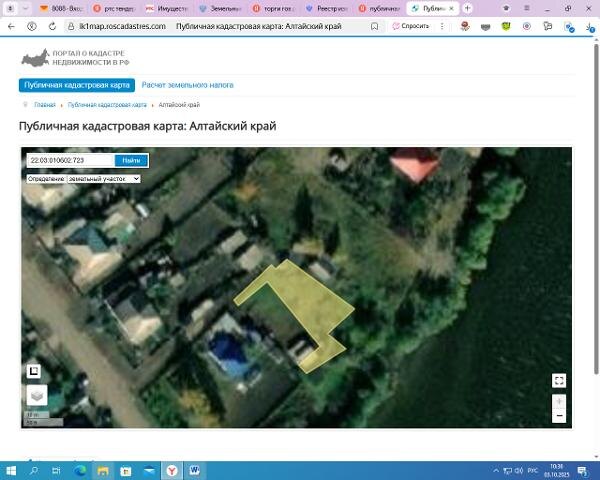Viewport: 600px width, 480px height.
Task: Switch to the 'Земельные' tab
Action: point(220,8)
